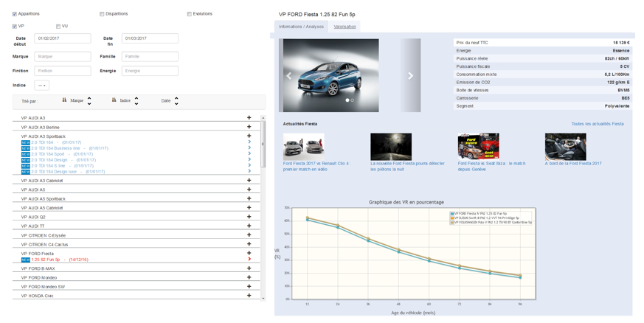
Task: Enable the Evolutions checkbox
Action: 190,14
